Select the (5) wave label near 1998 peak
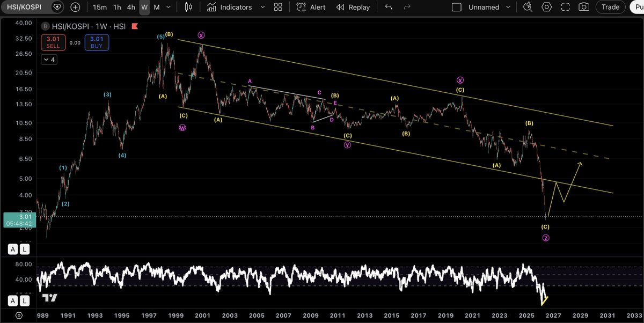The height and width of the screenshot is (323, 644). [x=160, y=36]
